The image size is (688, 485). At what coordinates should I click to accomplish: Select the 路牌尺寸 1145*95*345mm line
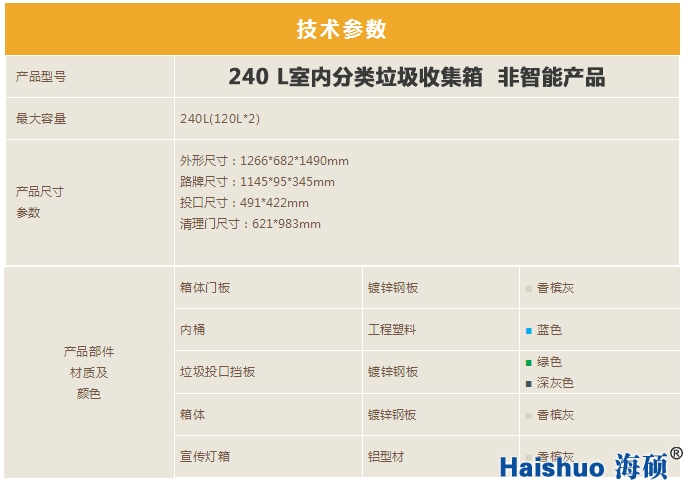[257, 182]
